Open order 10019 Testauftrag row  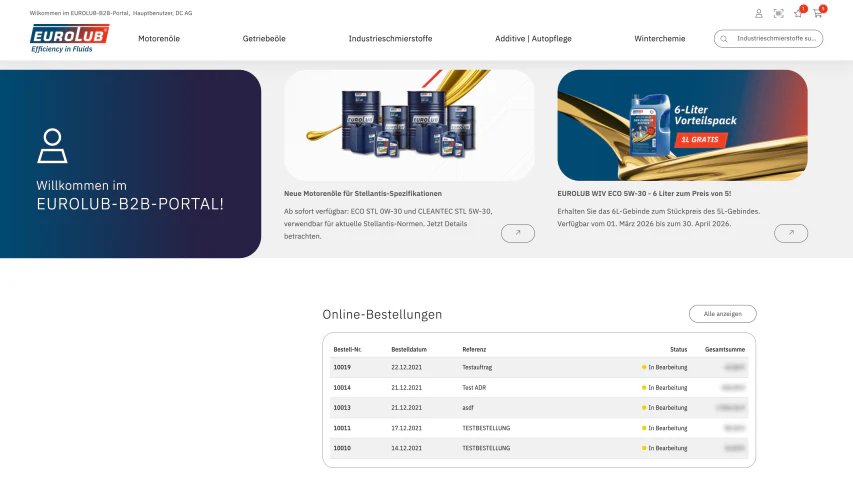pos(539,367)
